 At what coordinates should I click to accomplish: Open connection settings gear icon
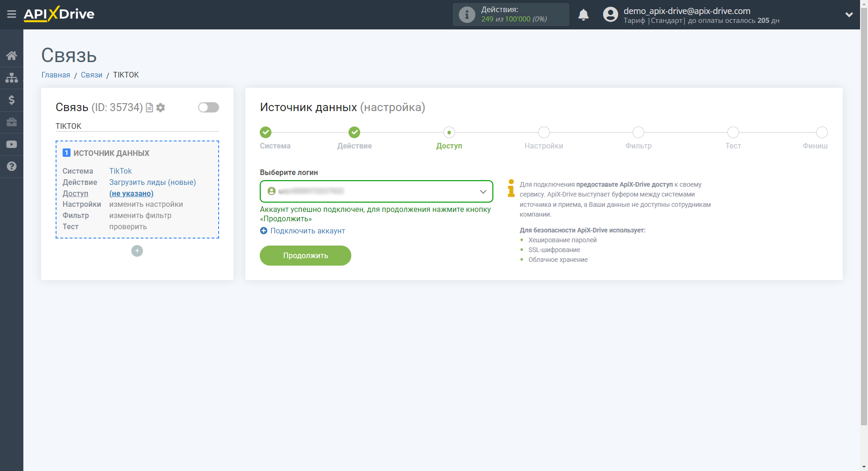coord(161,108)
